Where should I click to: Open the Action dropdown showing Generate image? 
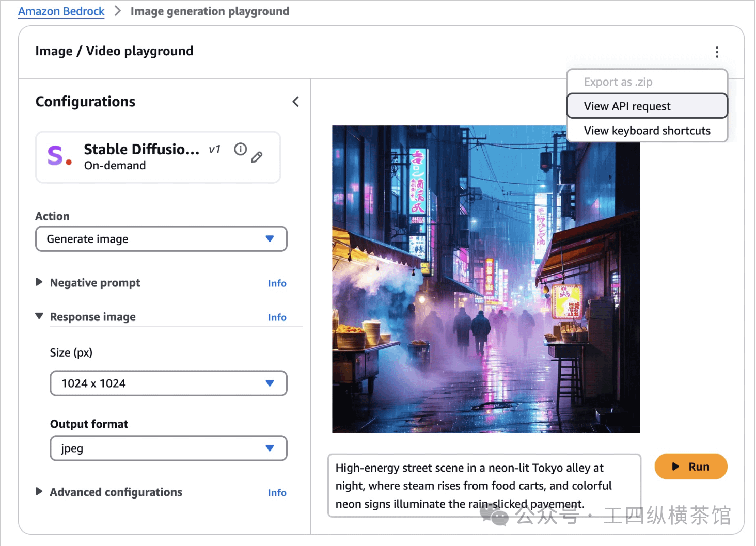click(161, 239)
